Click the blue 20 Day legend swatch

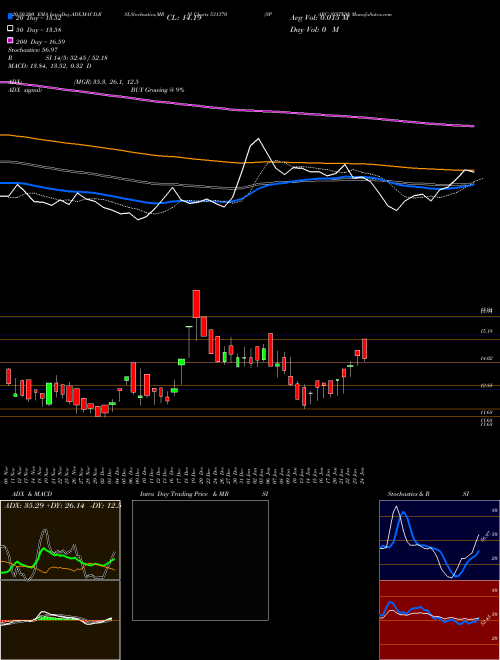click(11, 16)
